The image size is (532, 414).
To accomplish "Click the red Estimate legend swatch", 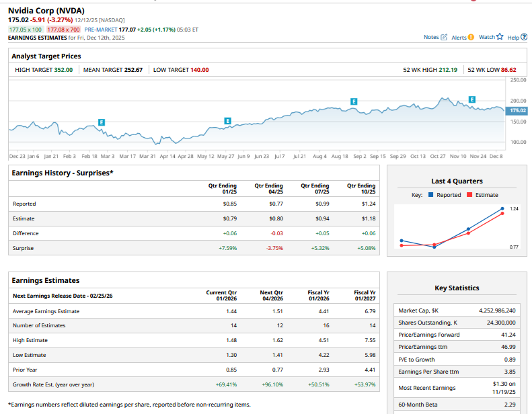I will click(x=470, y=195).
